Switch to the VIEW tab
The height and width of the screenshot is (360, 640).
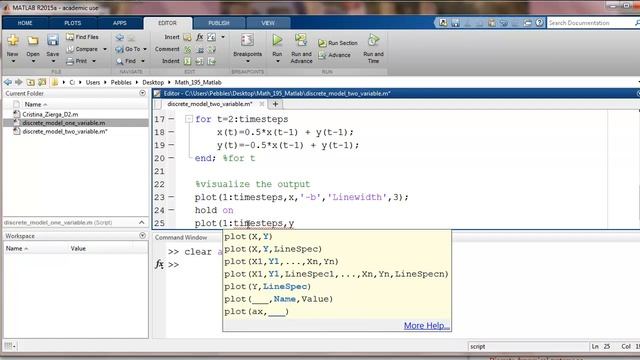[x=268, y=23]
